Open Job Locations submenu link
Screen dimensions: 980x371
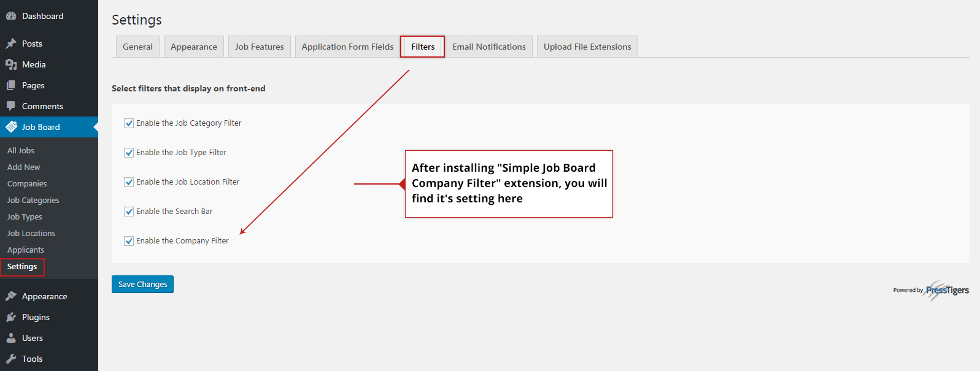[x=31, y=233]
